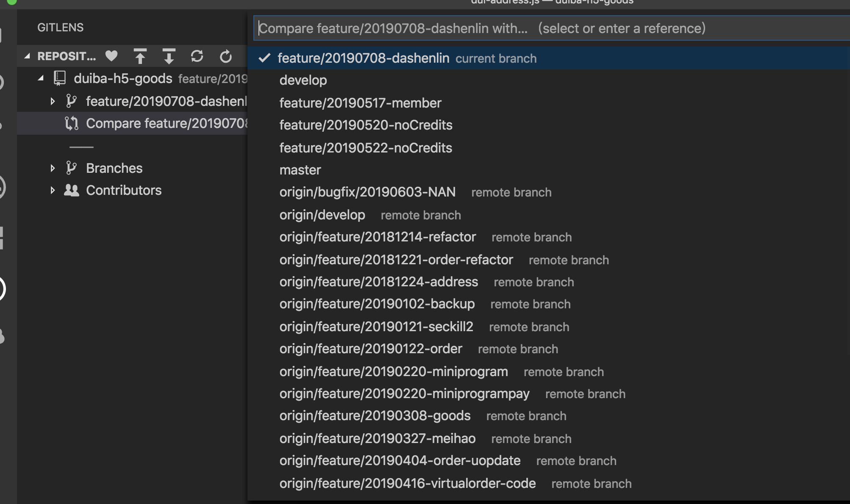850x504 pixels.
Task: Expand feature/20190708-dashenlin branch node in sidebar
Action: point(53,101)
